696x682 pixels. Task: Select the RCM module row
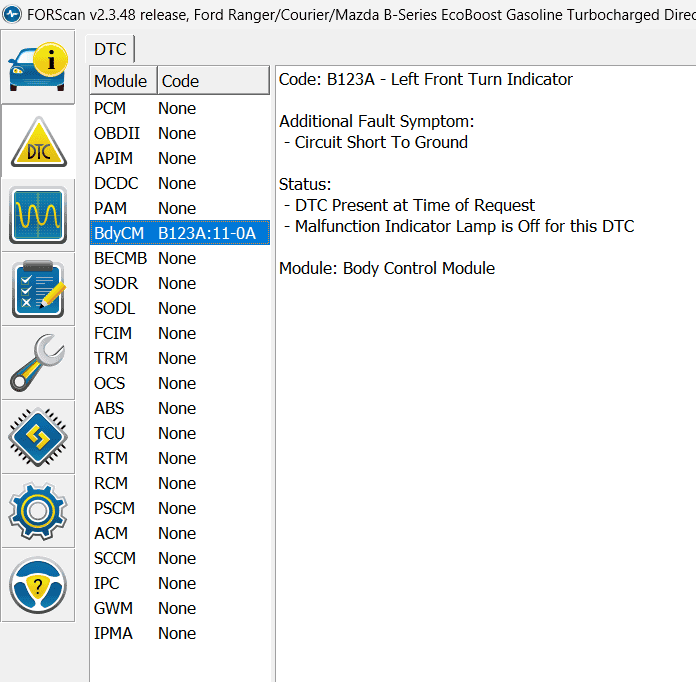tap(180, 483)
